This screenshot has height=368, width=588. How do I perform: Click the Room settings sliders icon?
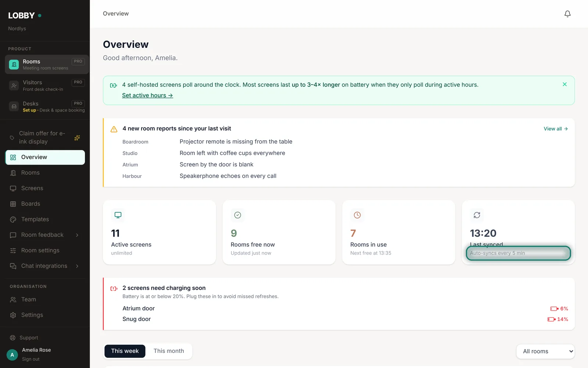[x=13, y=251]
